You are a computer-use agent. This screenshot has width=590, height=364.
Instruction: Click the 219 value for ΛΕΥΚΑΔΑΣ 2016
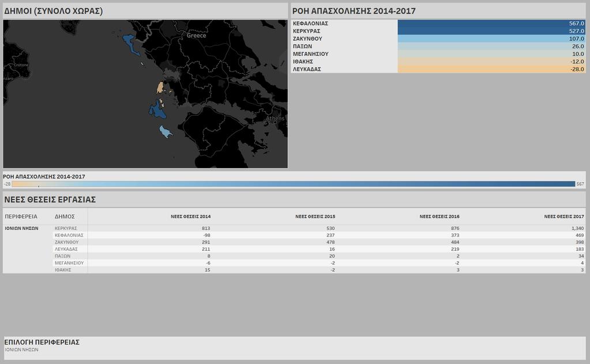click(455, 249)
